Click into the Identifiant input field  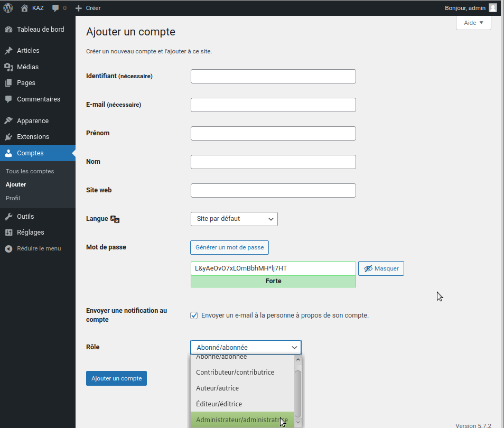273,76
